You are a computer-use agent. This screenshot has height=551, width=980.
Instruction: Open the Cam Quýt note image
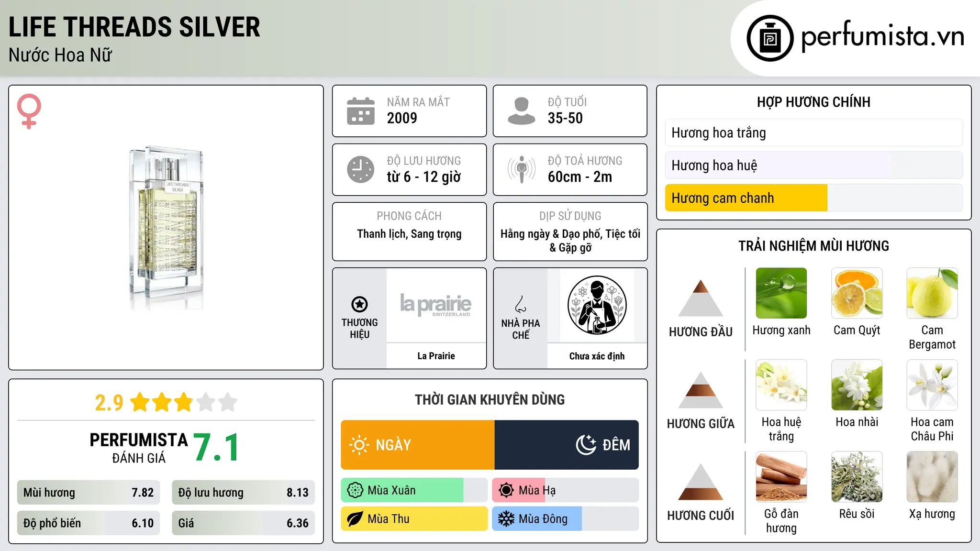click(x=857, y=293)
